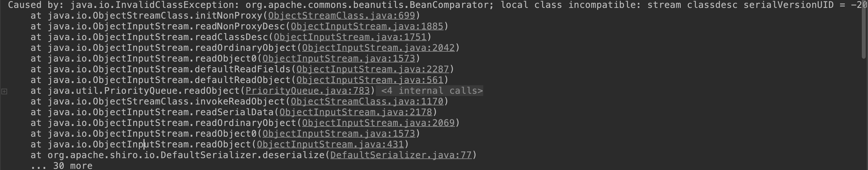Viewport: 868px width, 170px height.
Task: Click 'java.io.ObjectStreamClass.invokeReadObject' text
Action: pyautogui.click(x=166, y=102)
